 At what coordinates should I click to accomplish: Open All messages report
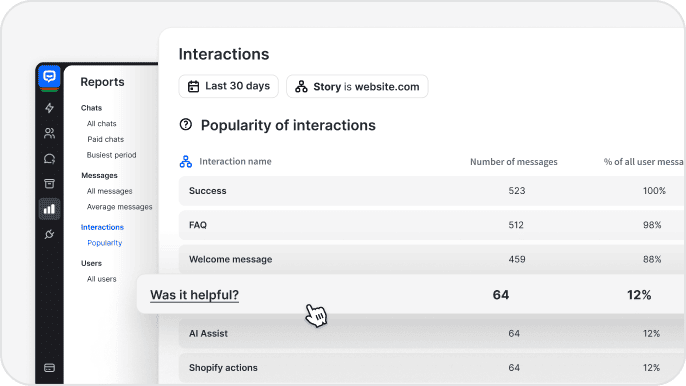[x=109, y=191]
